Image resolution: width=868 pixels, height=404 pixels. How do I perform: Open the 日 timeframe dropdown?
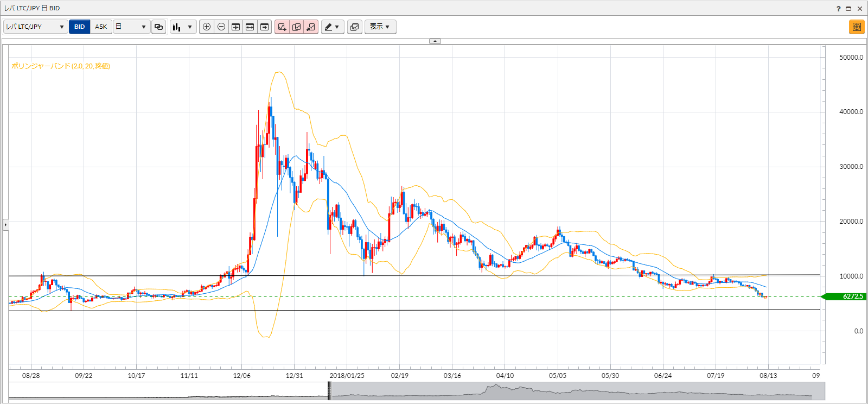click(131, 27)
